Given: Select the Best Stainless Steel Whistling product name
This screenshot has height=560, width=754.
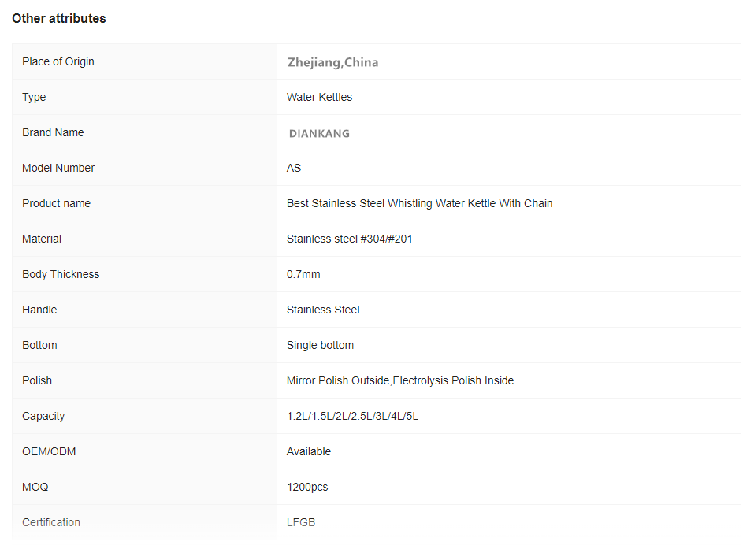Looking at the screenshot, I should tap(419, 203).
